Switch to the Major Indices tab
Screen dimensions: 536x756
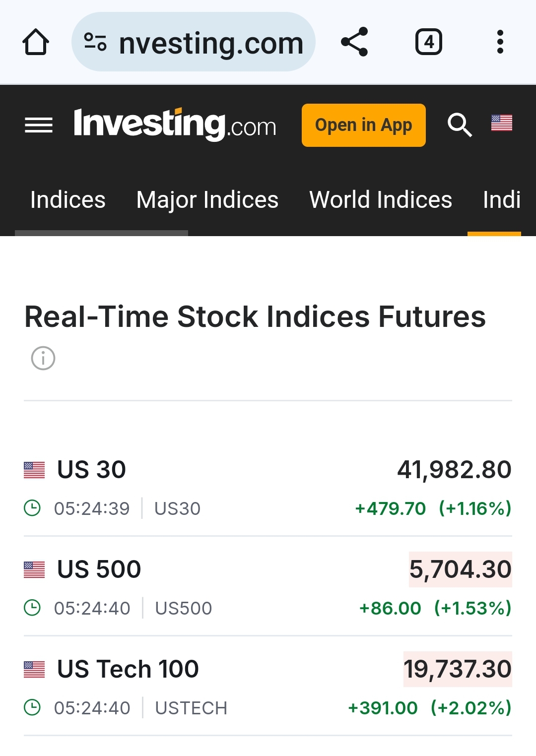click(207, 200)
